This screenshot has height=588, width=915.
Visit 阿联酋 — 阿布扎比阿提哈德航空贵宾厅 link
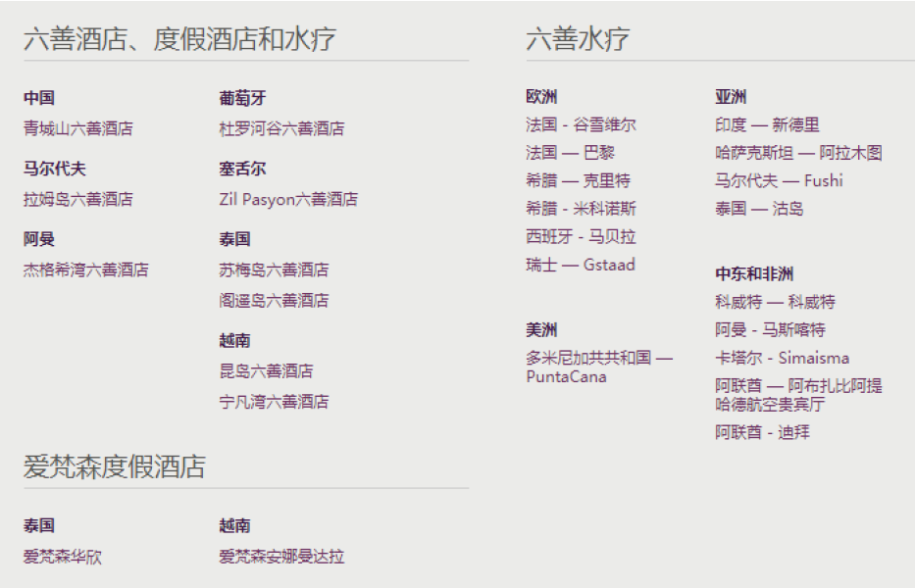[x=798, y=395]
